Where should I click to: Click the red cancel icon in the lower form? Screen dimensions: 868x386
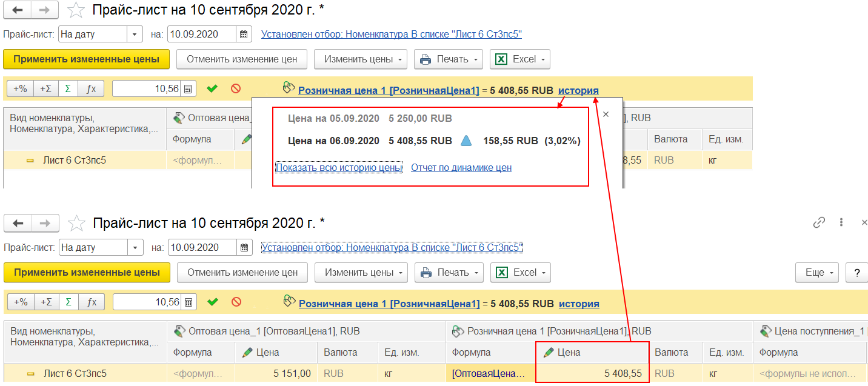236,302
